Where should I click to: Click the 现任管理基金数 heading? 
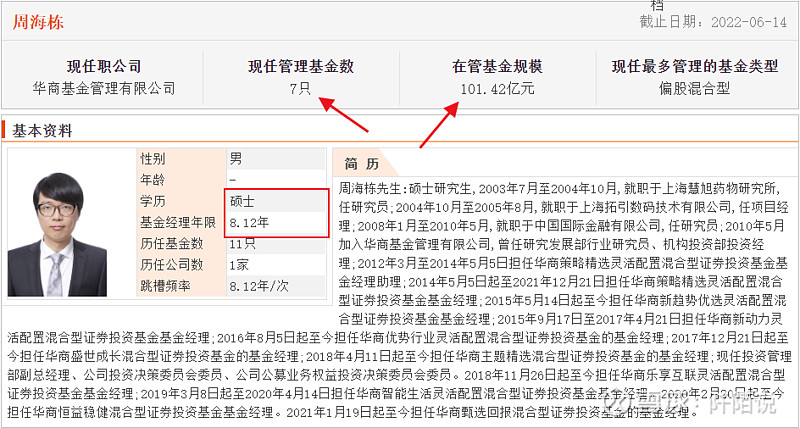pyautogui.click(x=301, y=66)
